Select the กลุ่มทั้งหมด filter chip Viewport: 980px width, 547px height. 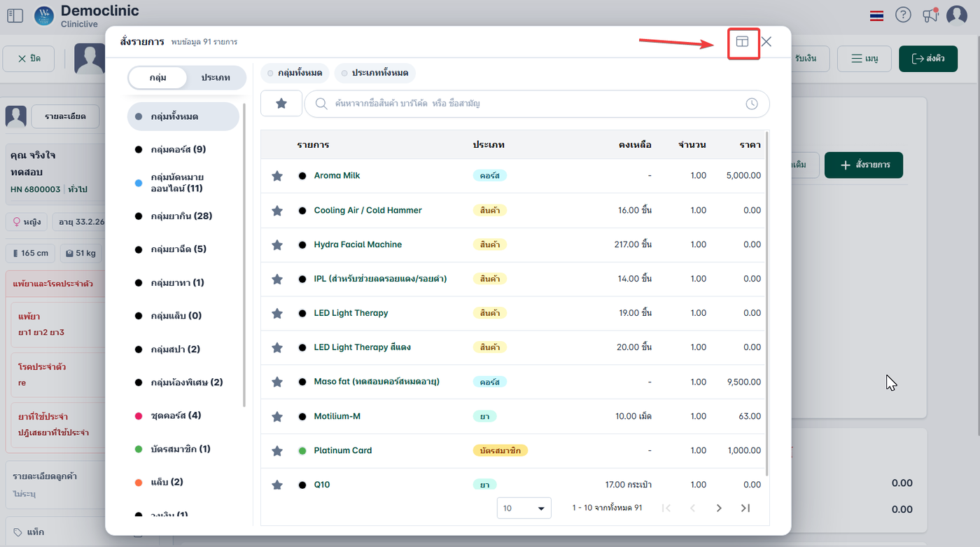pyautogui.click(x=295, y=73)
